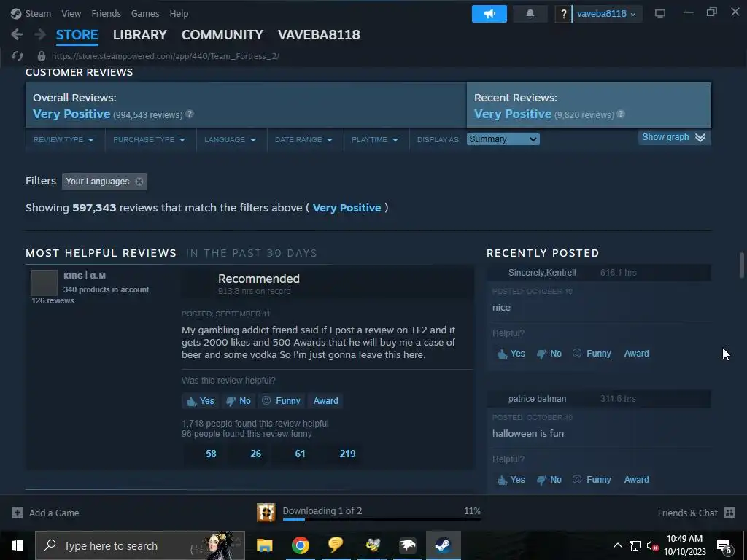747x560 pixels.
Task: Remove the Your Languages filter
Action: [139, 182]
